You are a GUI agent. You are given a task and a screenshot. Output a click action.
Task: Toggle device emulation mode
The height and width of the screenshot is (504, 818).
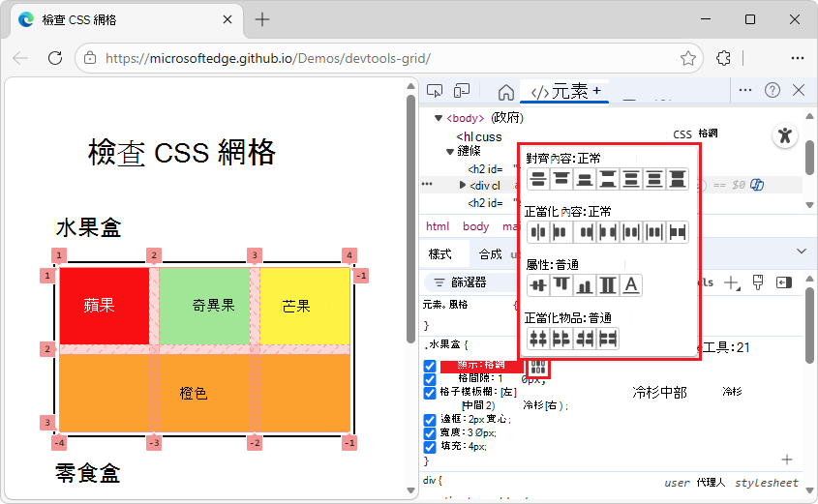tap(462, 91)
